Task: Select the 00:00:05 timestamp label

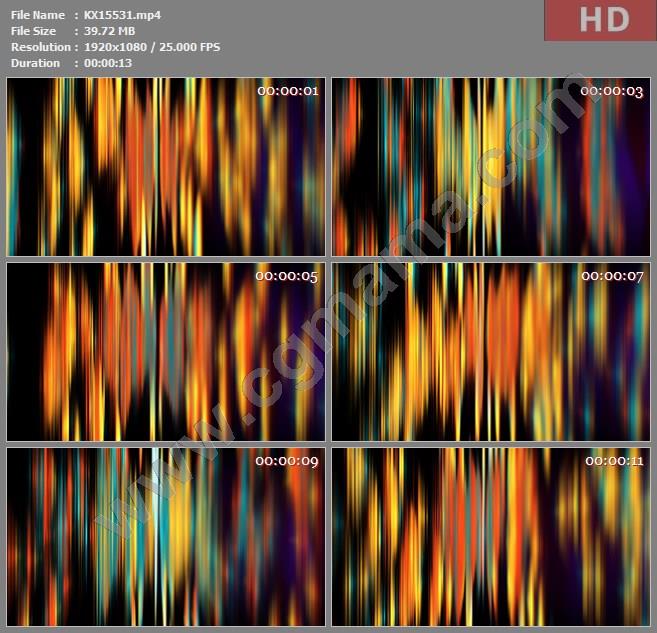Action: [x=287, y=276]
